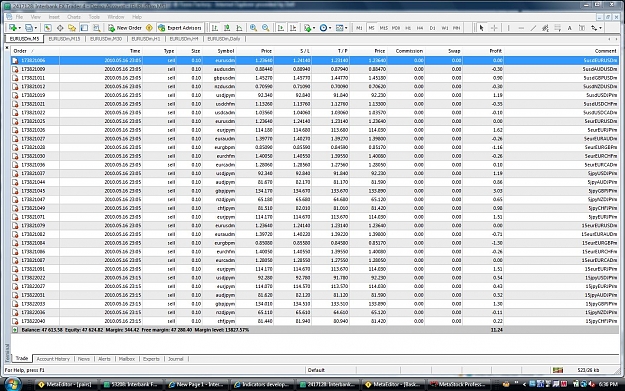
Task: Switch to the EURUSDm,H1 chart tab
Action: (145, 39)
